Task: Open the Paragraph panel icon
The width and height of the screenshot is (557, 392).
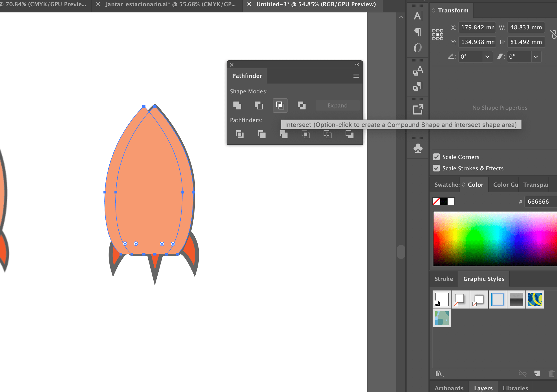Action: tap(418, 32)
